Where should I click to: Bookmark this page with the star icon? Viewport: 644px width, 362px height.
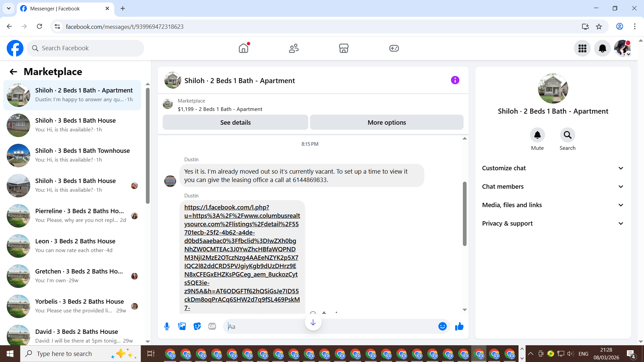coord(599,26)
